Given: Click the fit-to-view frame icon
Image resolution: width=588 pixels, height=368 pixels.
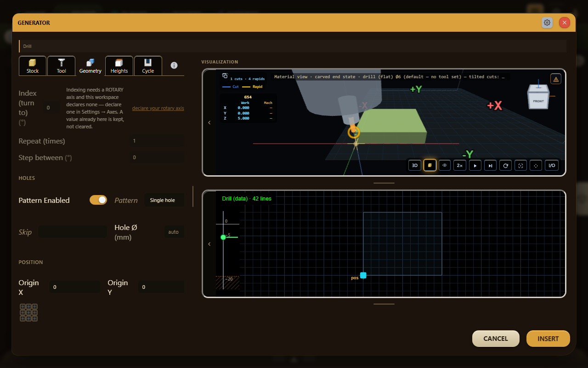Looking at the screenshot, I should click(x=520, y=166).
